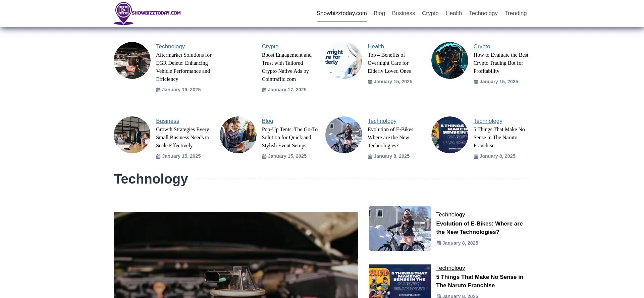Click the ShowbizzToday.com logo
Image resolution: width=644 pixels, height=298 pixels.
(147, 13)
